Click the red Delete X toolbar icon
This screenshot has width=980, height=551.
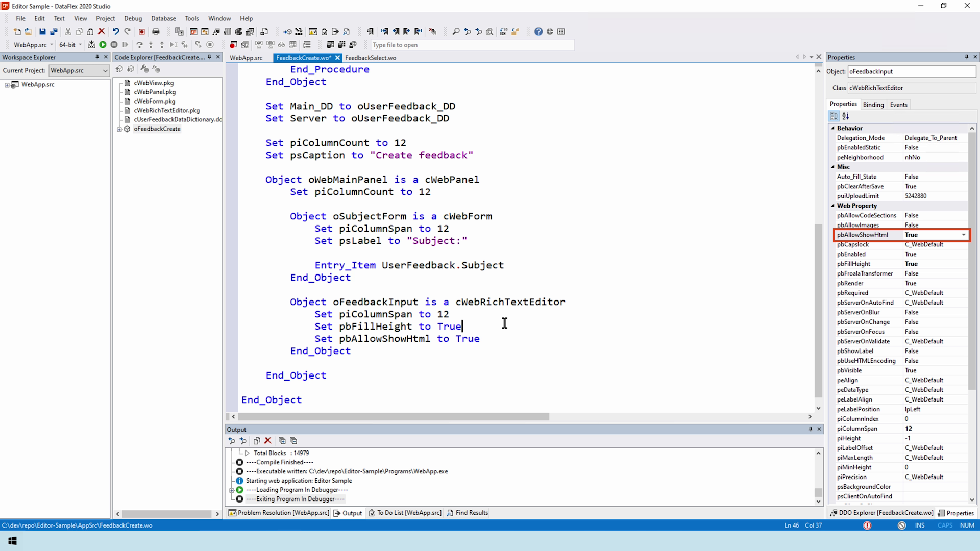point(102,32)
